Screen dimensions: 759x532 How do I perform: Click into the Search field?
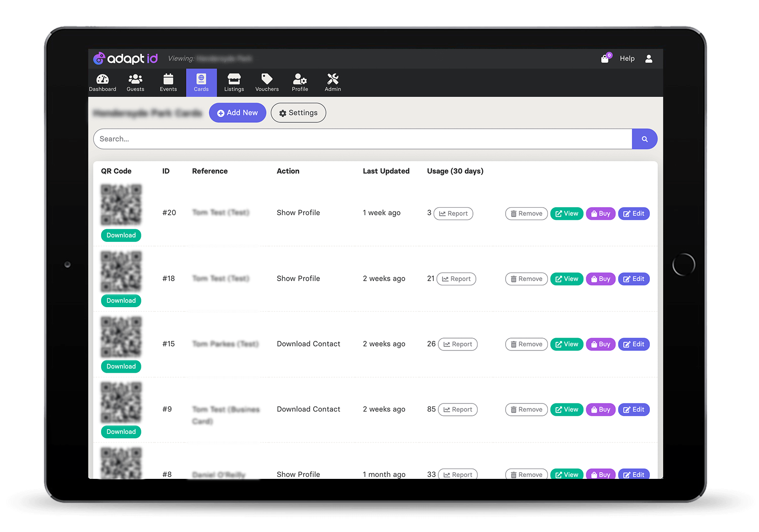tap(362, 139)
